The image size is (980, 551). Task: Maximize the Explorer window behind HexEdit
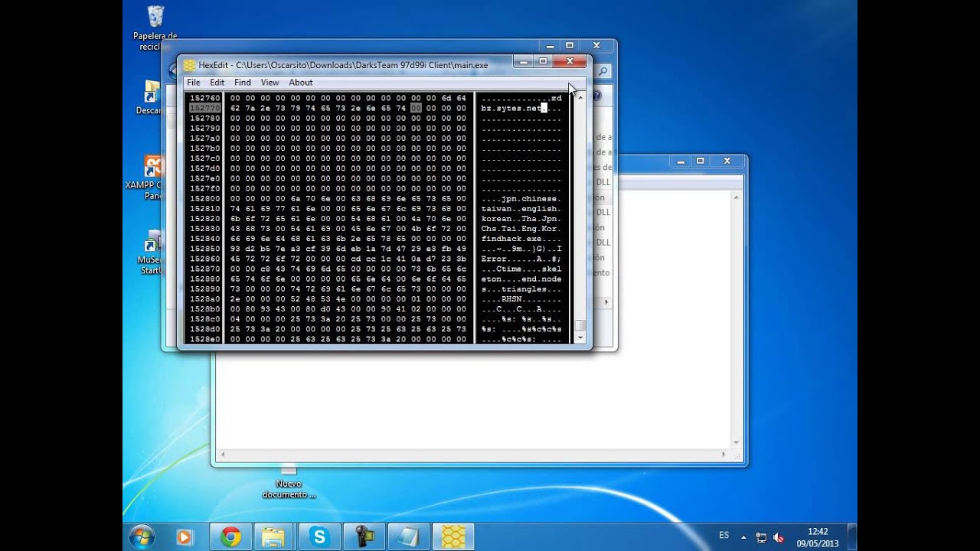point(570,45)
